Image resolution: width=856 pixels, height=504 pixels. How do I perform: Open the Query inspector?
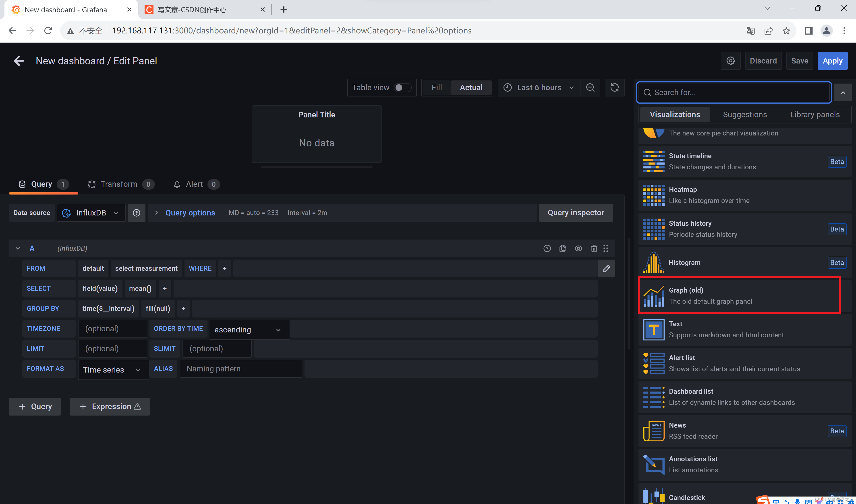[576, 213]
